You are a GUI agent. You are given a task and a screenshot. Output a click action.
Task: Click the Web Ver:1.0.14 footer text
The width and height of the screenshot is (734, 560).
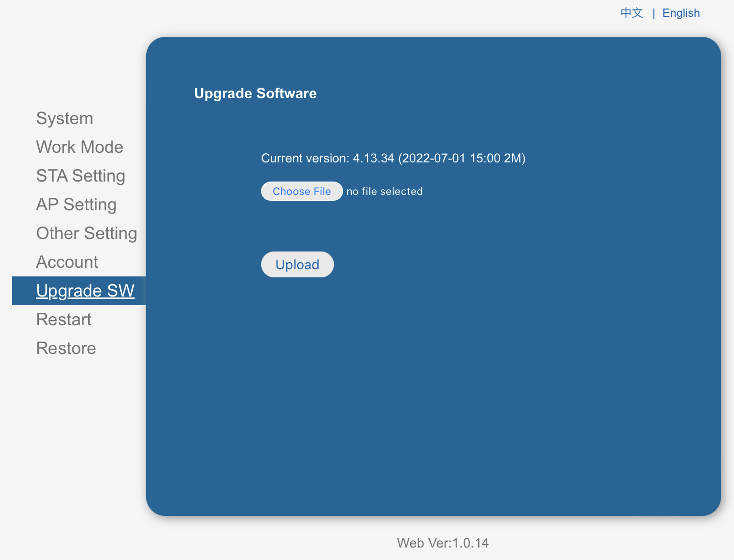point(443,543)
